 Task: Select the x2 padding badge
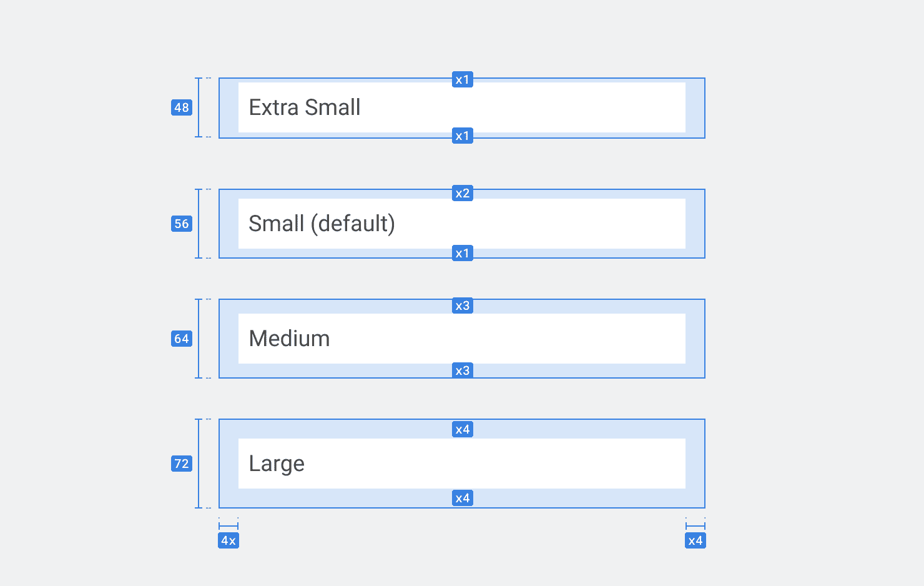(x=463, y=194)
